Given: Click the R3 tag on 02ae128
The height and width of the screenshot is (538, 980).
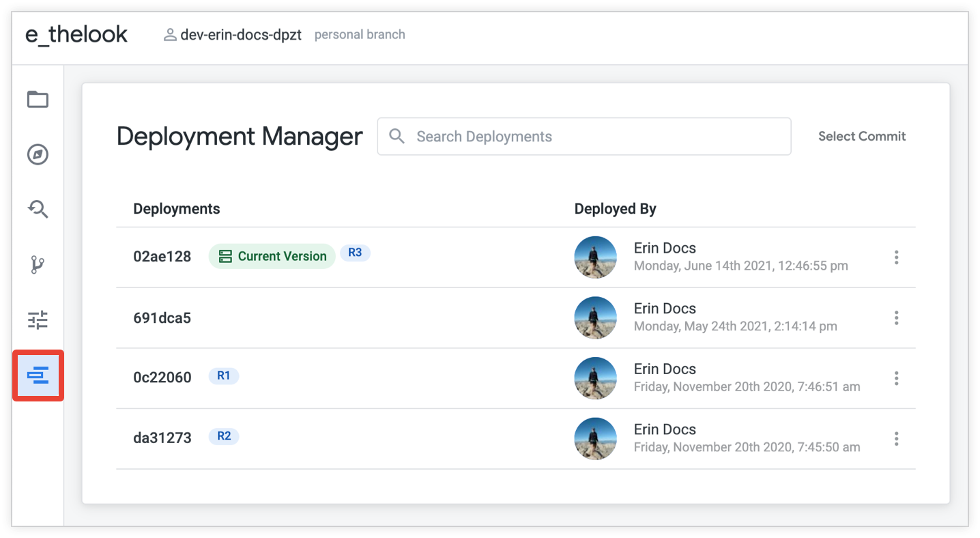Looking at the screenshot, I should pyautogui.click(x=355, y=253).
